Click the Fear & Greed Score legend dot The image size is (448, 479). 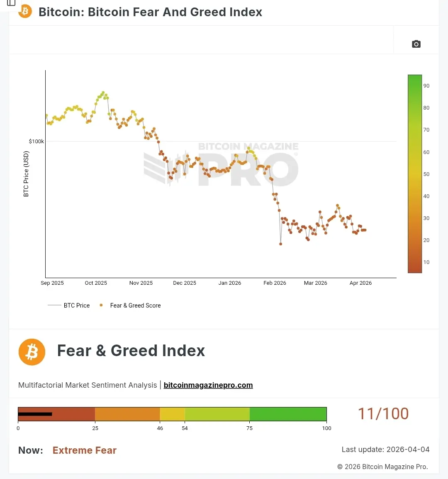pyautogui.click(x=101, y=305)
